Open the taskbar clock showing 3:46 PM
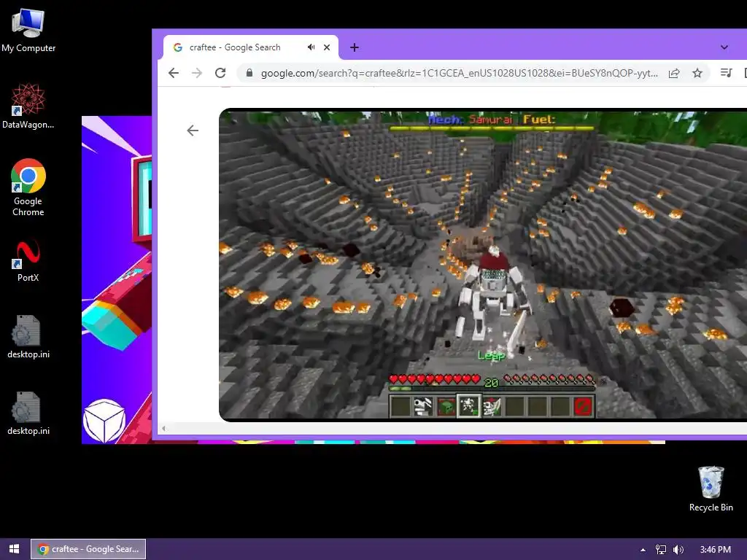747x560 pixels. click(x=716, y=550)
